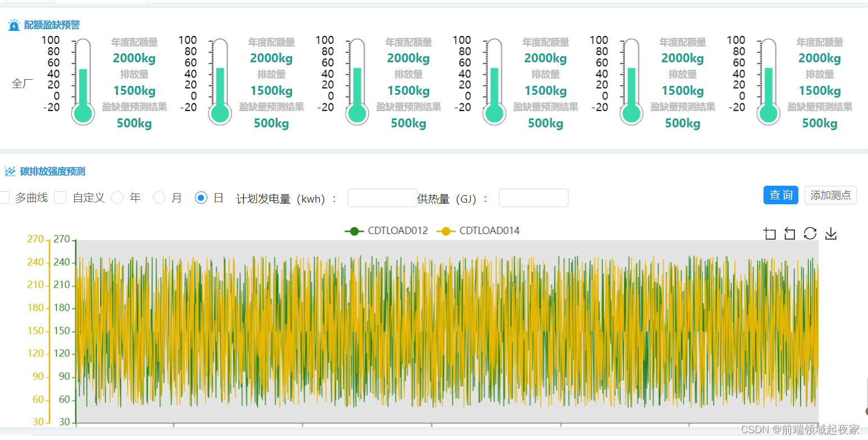Image resolution: width=868 pixels, height=440 pixels.
Task: Toggle CDTLOAD014 legend series
Action: click(x=478, y=231)
